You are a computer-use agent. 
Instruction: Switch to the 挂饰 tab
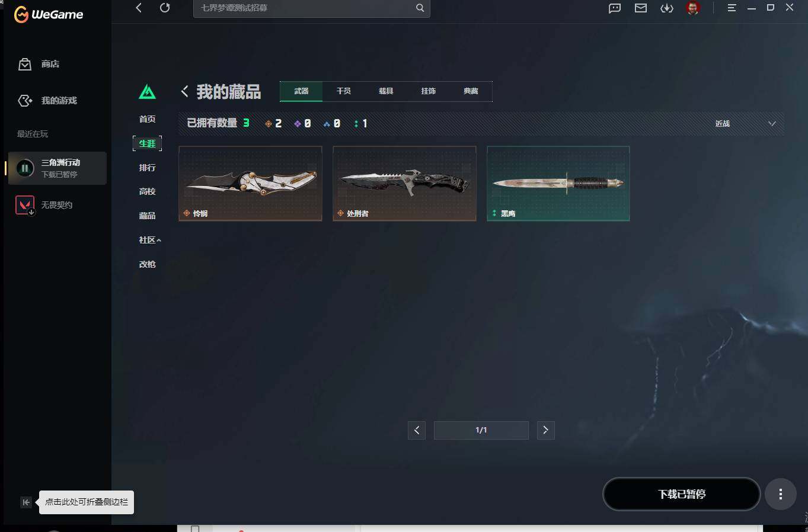click(429, 91)
